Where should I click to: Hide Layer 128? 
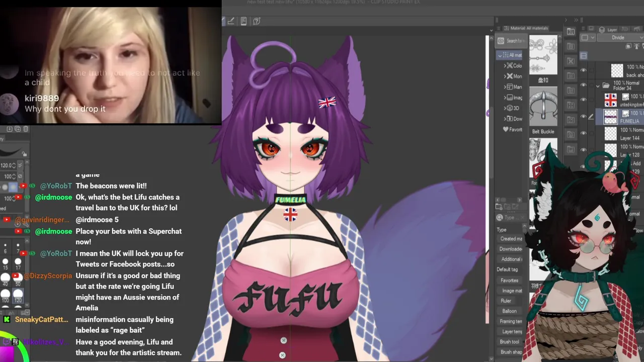click(x=583, y=150)
